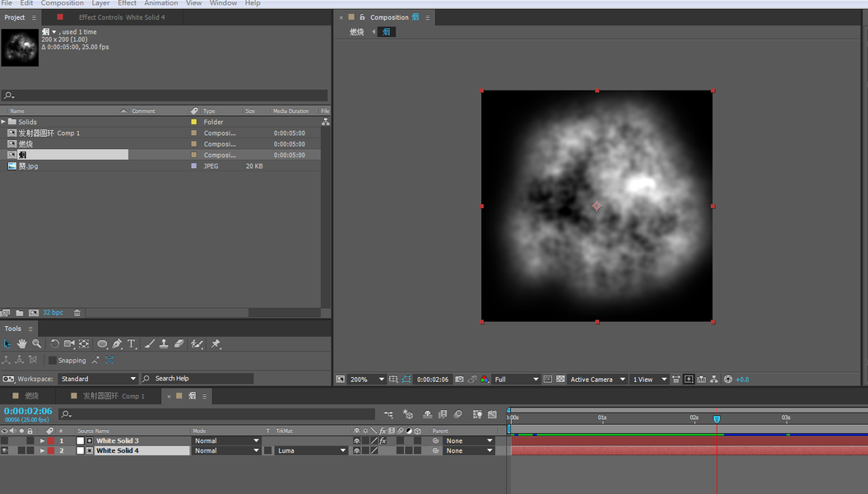Click the Choose grid and guide options icon

pos(393,380)
